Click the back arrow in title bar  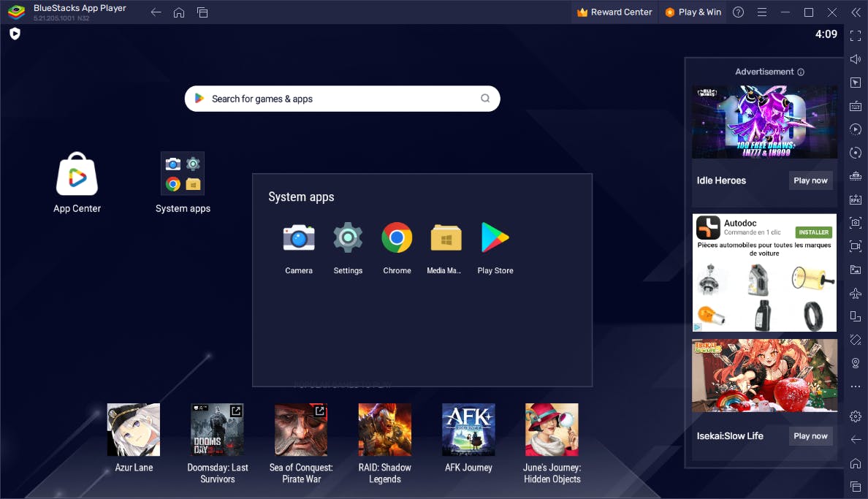pos(156,12)
